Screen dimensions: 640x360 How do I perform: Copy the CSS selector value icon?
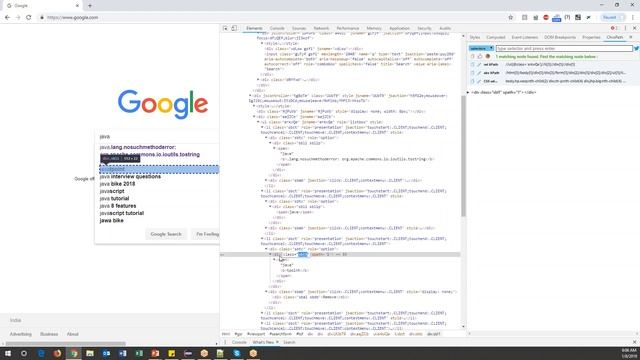[473, 81]
